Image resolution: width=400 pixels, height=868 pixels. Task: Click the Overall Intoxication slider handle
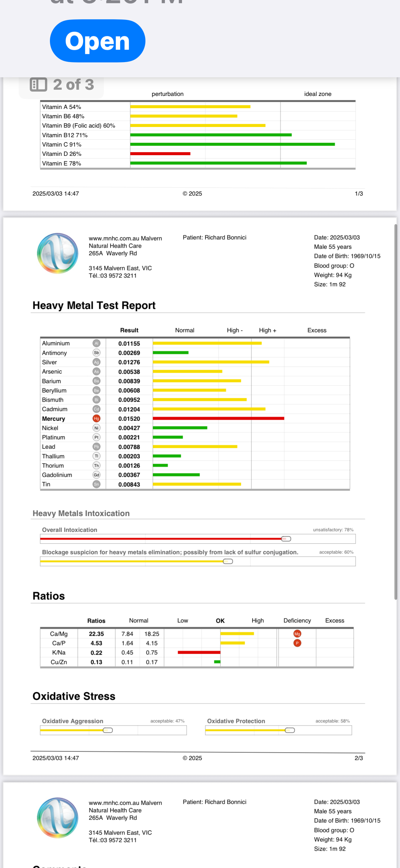tap(286, 539)
